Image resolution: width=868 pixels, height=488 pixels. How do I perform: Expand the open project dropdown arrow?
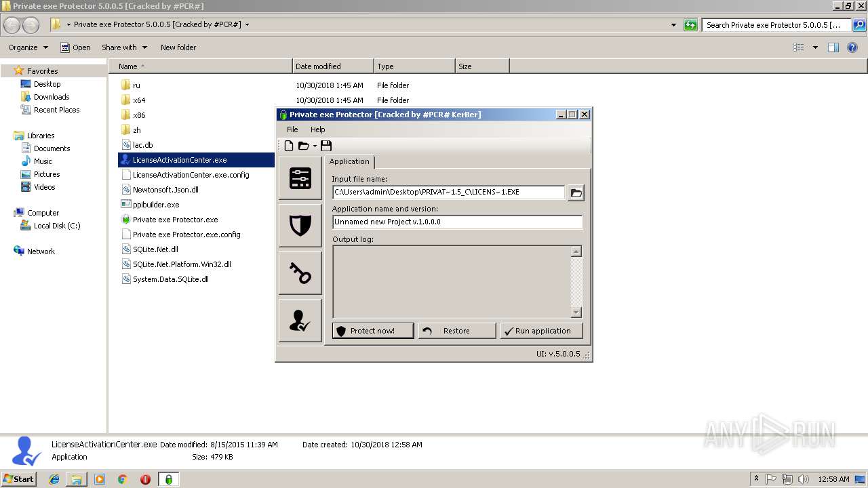(x=315, y=146)
